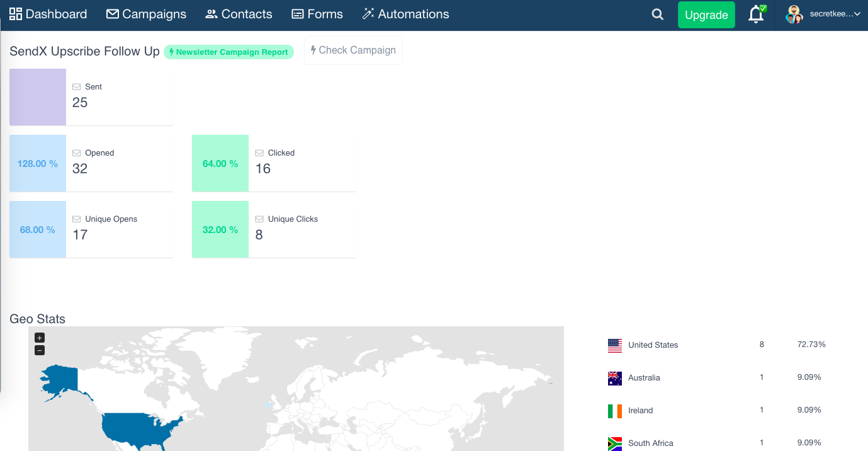
Task: Click the envelope icon beside Unique Opens
Action: [77, 219]
